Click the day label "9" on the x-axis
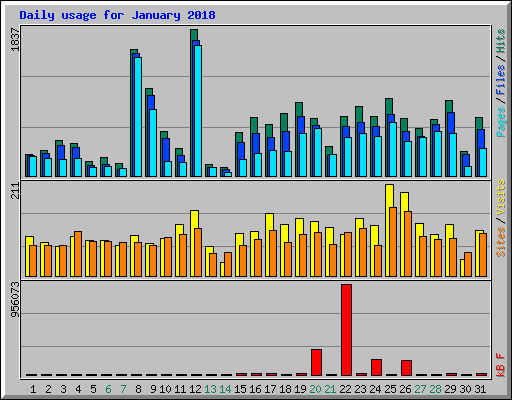 tap(153, 389)
